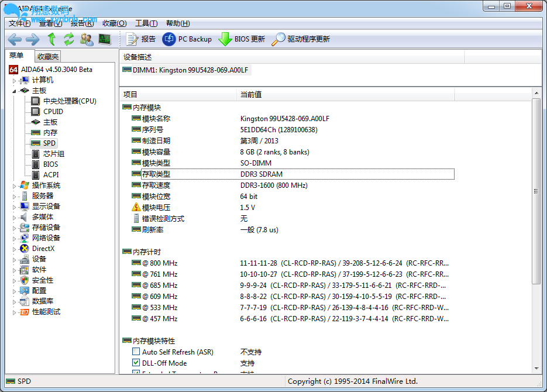Toggle the DLL-Off Mode checkbox
547x392 pixels.
pyautogui.click(x=136, y=363)
